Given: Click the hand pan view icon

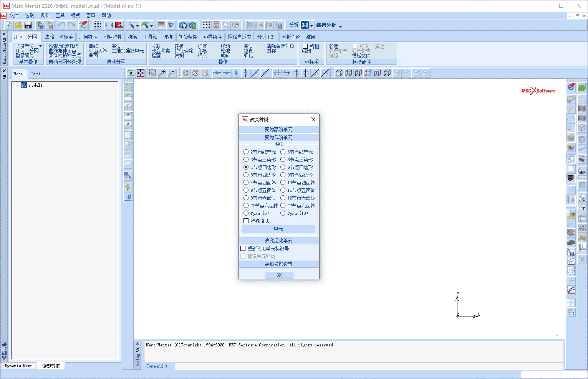Looking at the screenshot, I should [x=186, y=73].
